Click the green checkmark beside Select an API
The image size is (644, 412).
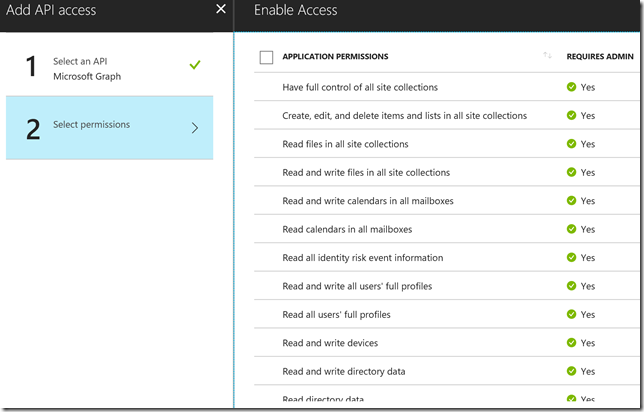pyautogui.click(x=195, y=64)
